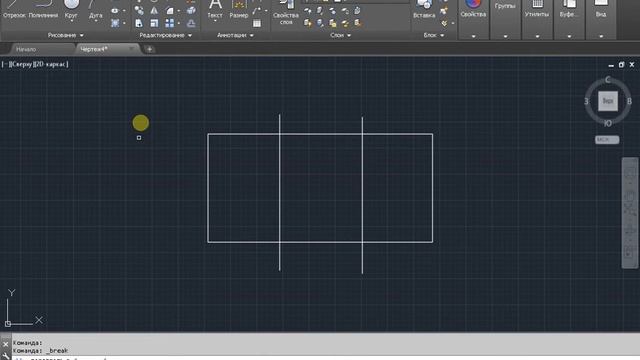Open dropdown arrow under Свойства panel
Screen dimensions: 640x360
[x=473, y=36]
